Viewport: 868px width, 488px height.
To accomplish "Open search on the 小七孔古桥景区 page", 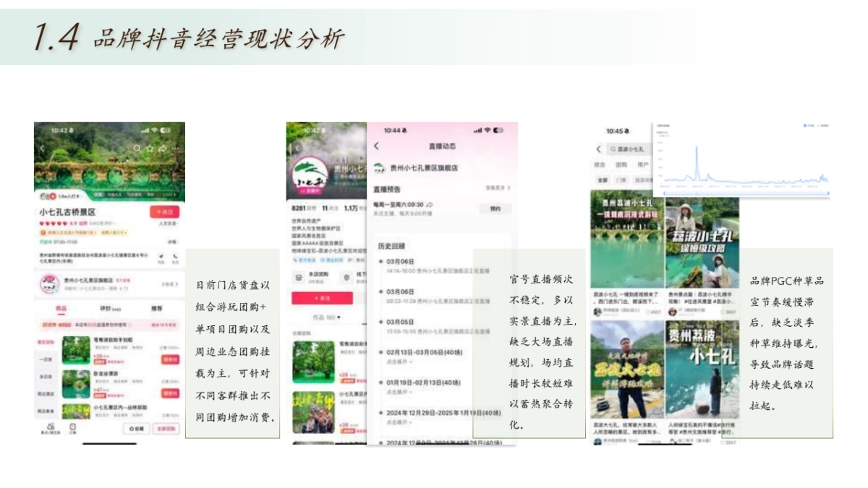I will 137,147.
